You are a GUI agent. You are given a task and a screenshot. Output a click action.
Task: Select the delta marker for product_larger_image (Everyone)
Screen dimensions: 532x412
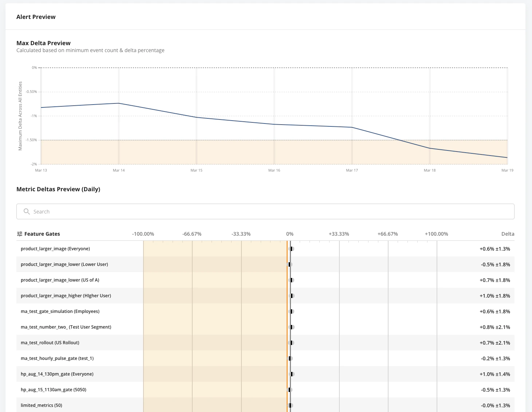click(x=291, y=249)
